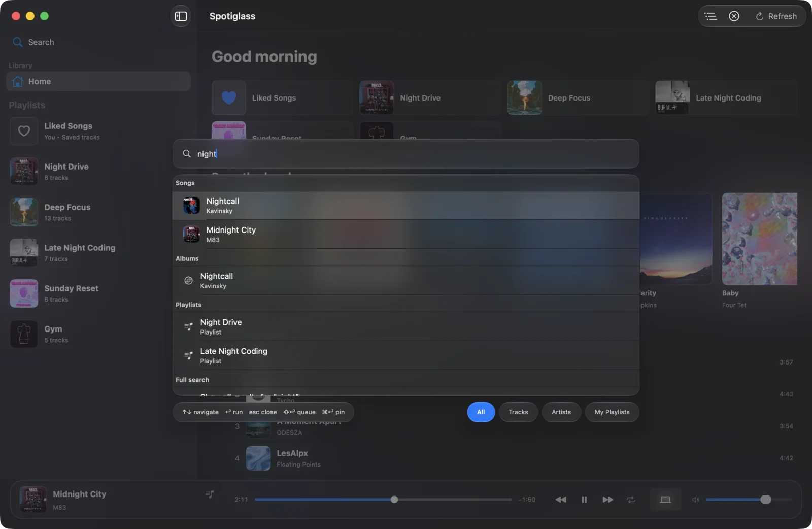
Task: Click the Liked Songs quick-access card
Action: pos(282,97)
